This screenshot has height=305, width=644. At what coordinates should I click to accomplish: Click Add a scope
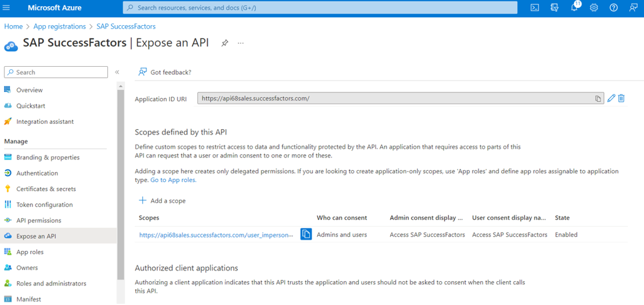(x=163, y=201)
